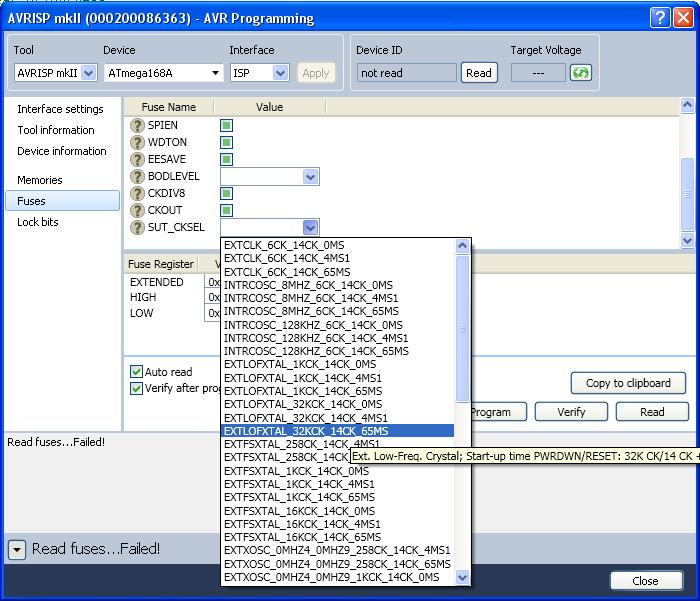Image resolution: width=700 pixels, height=601 pixels.
Task: Collapse the SUT_CKSEL dropdown arrow
Action: coord(310,227)
